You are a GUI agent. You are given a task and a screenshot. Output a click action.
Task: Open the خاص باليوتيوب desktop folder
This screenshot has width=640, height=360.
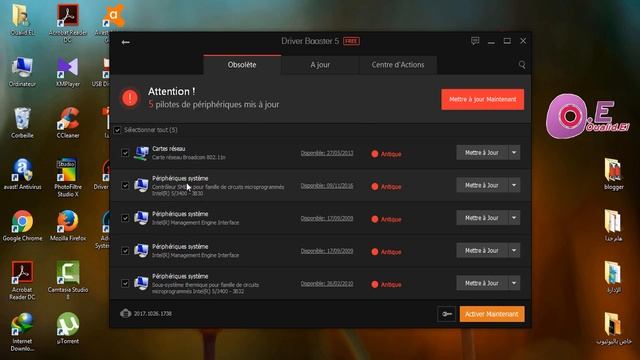pos(613,329)
